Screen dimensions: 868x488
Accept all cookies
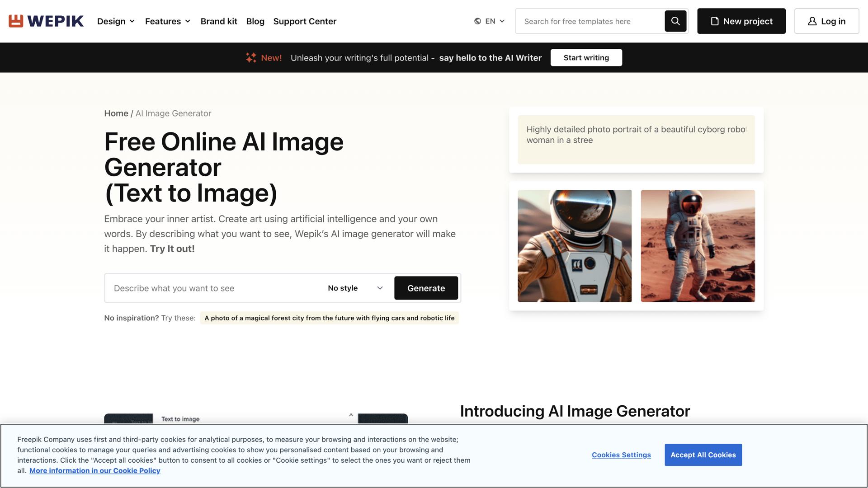coord(703,455)
